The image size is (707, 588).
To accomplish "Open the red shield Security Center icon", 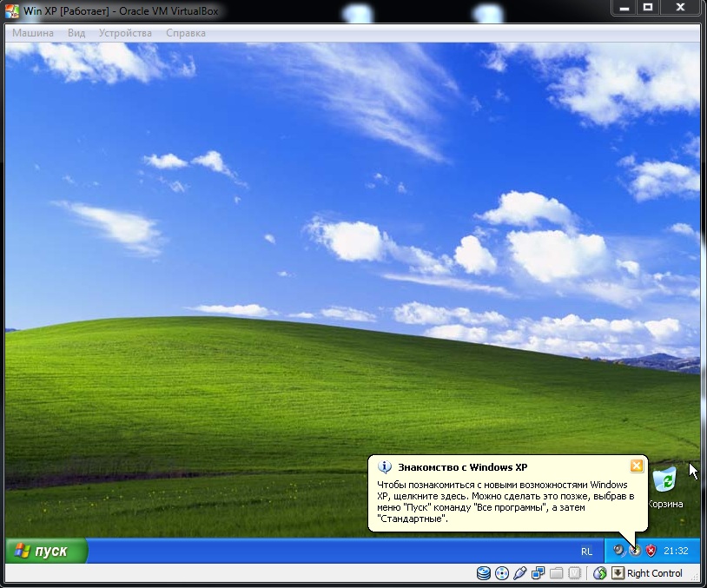I will [x=651, y=550].
